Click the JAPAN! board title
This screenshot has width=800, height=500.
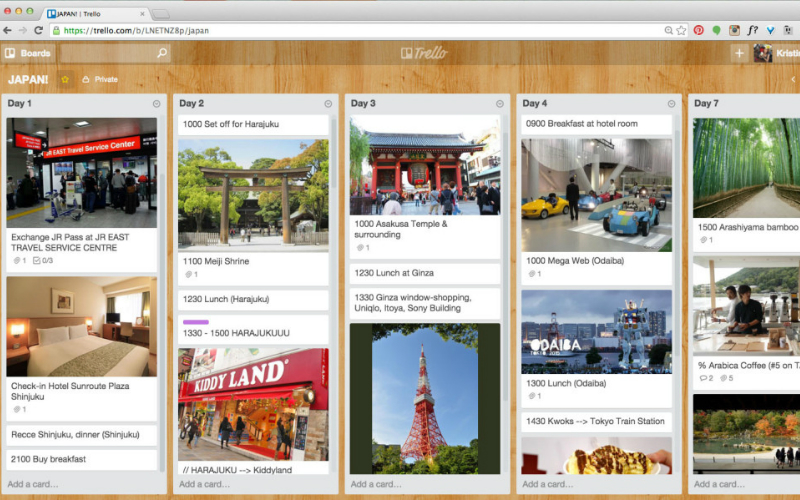click(28, 80)
